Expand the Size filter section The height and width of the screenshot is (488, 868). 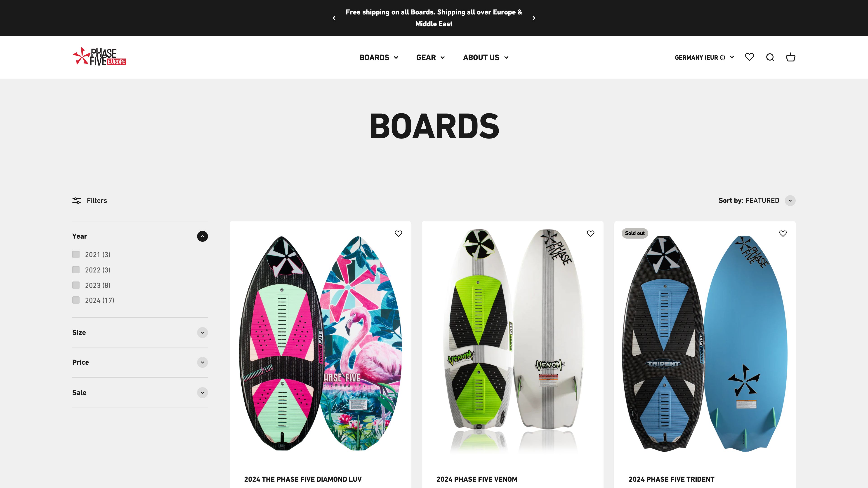click(203, 332)
